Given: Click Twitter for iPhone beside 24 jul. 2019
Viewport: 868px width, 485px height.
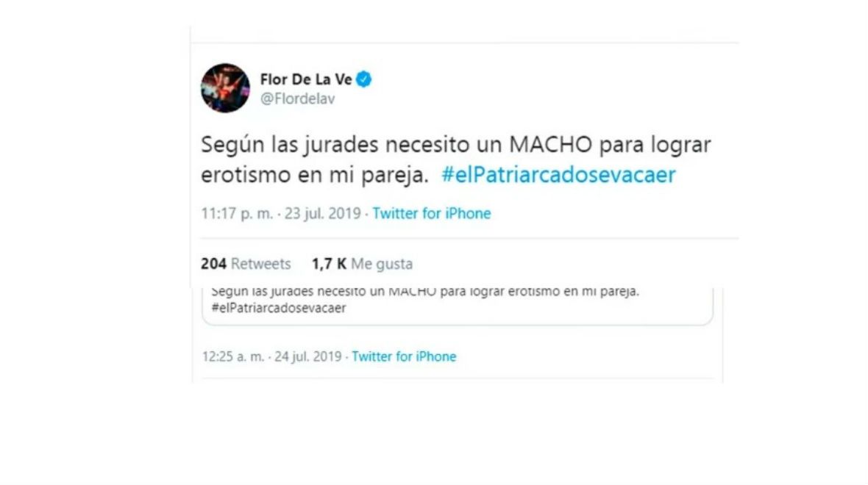Looking at the screenshot, I should (x=404, y=356).
